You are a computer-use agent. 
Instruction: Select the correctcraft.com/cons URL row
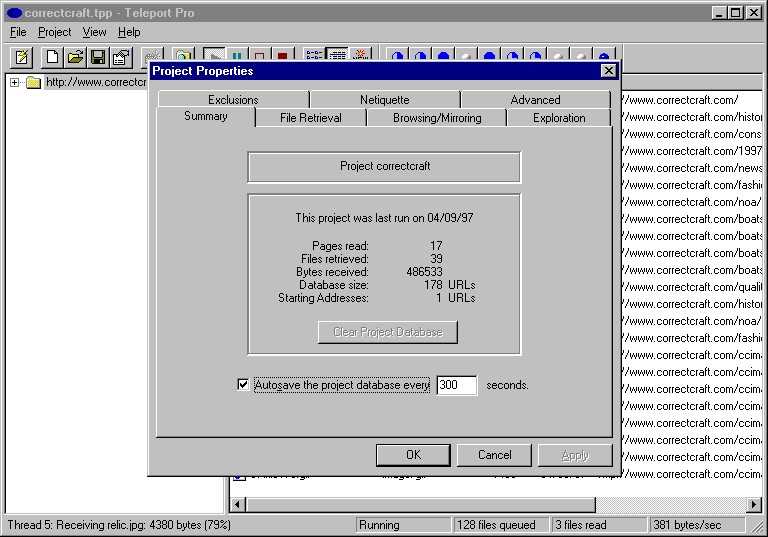point(692,134)
